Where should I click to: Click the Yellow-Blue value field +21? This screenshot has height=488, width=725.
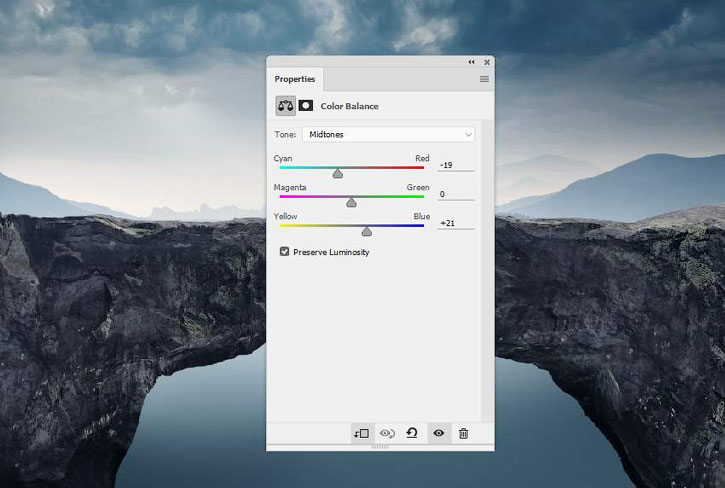[456, 223]
